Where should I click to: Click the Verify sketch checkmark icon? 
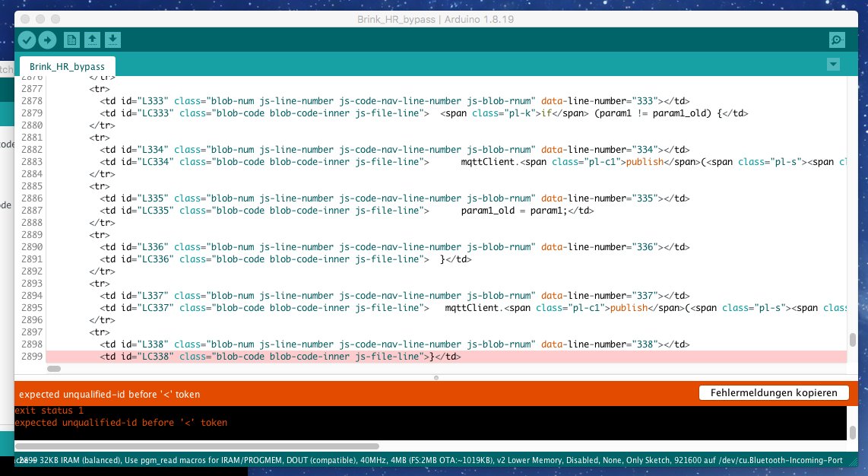27,40
